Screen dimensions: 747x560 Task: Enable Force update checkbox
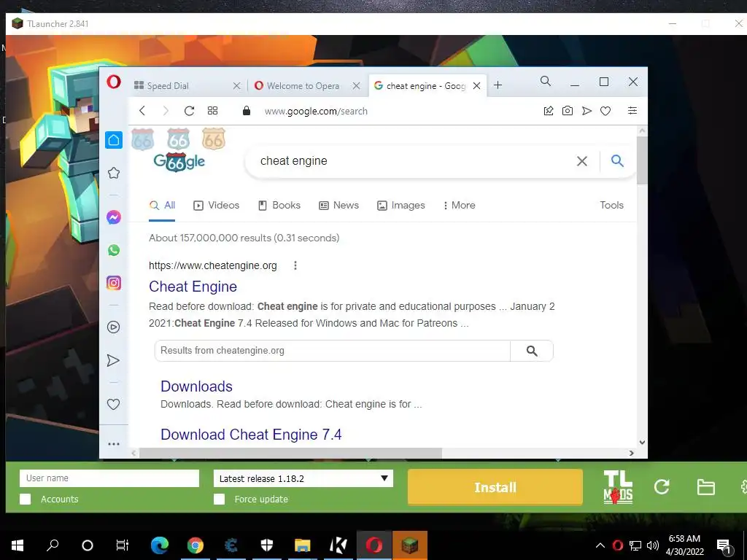219,499
